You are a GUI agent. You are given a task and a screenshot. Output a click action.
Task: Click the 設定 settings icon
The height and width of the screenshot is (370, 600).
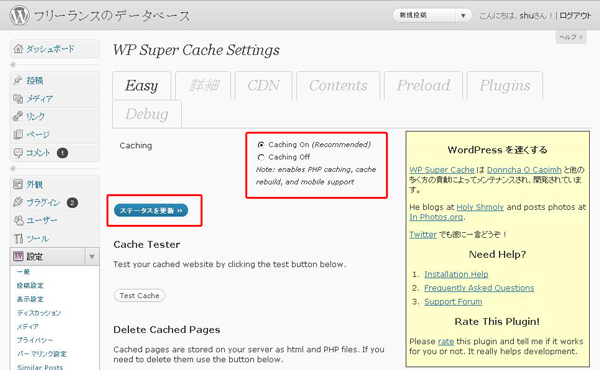click(18, 256)
